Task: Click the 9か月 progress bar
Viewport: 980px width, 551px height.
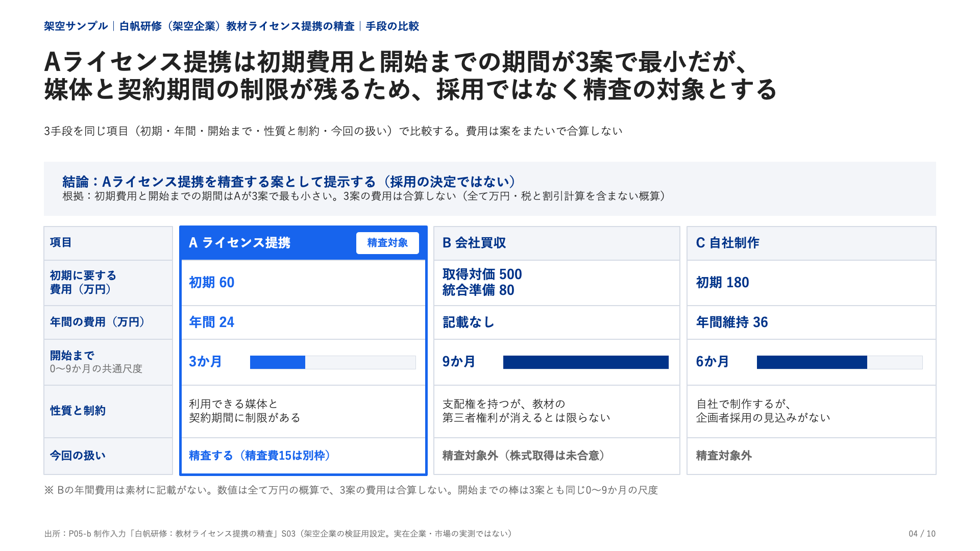Action: click(x=586, y=362)
